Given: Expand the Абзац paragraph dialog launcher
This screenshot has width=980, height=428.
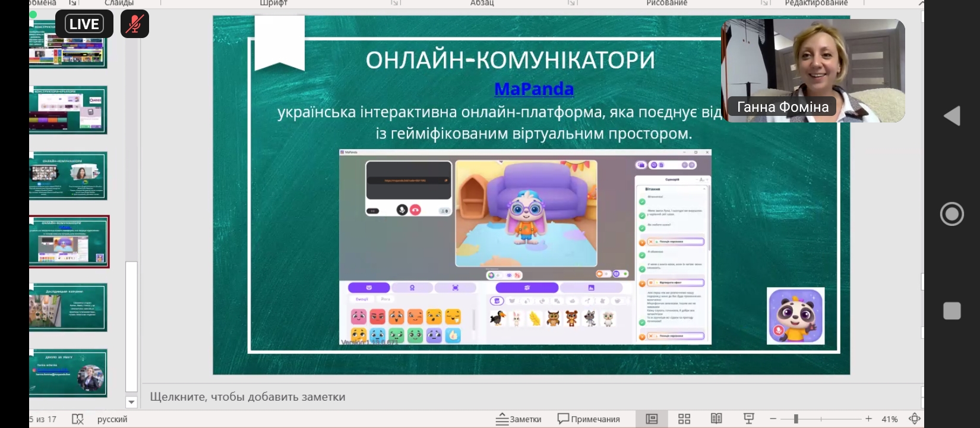Looking at the screenshot, I should click(572, 3).
